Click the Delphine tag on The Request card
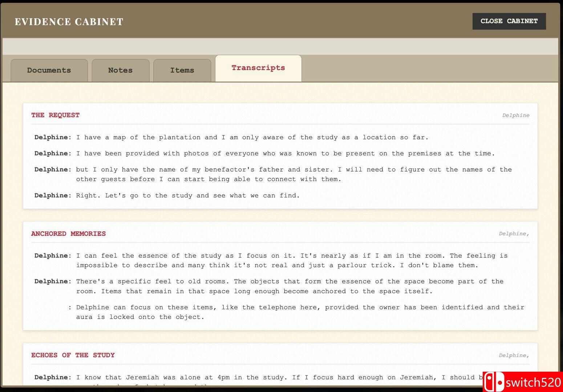This screenshot has width=563, height=392. click(516, 115)
